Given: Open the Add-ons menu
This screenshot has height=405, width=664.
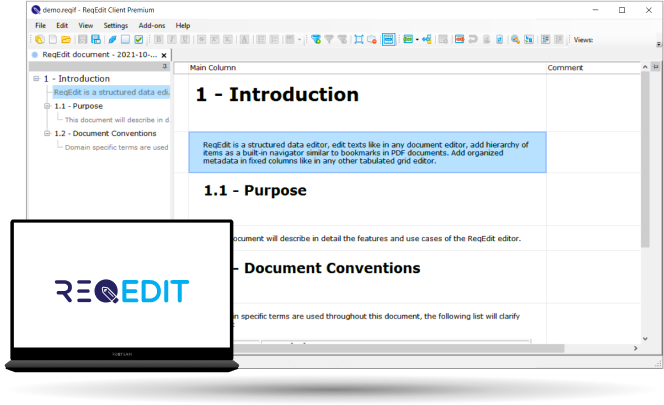Looking at the screenshot, I should (152, 25).
